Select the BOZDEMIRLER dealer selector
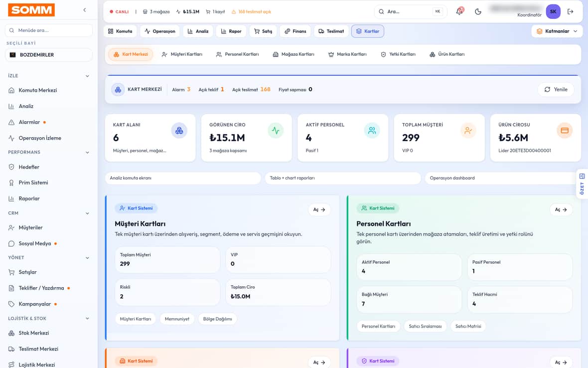588x368 pixels. click(49, 55)
